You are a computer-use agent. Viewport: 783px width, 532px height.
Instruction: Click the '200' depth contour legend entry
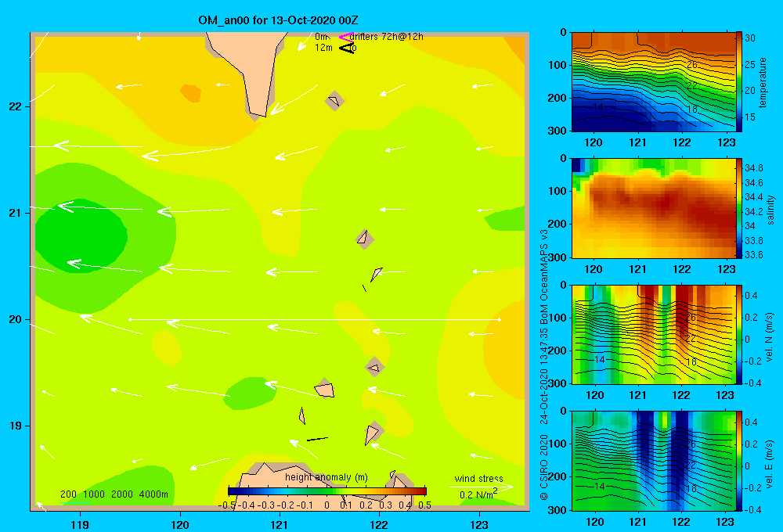click(x=68, y=494)
